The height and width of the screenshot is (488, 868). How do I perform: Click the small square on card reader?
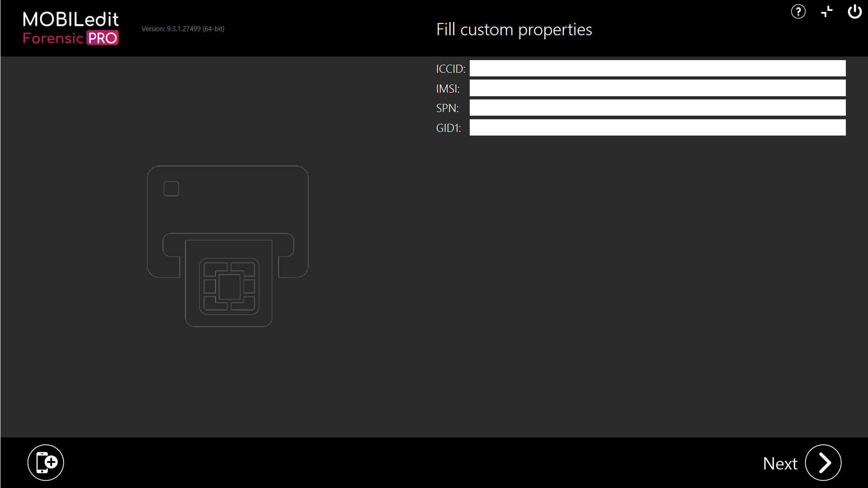171,189
